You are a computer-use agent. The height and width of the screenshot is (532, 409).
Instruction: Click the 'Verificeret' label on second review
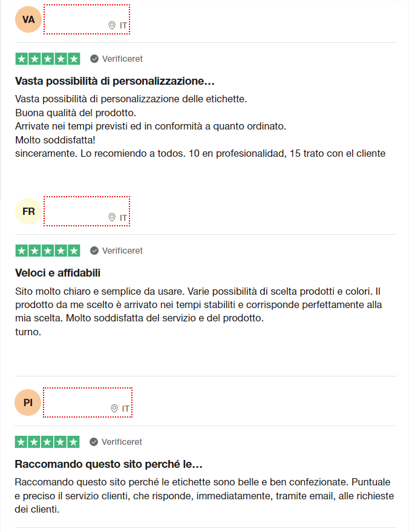point(122,251)
